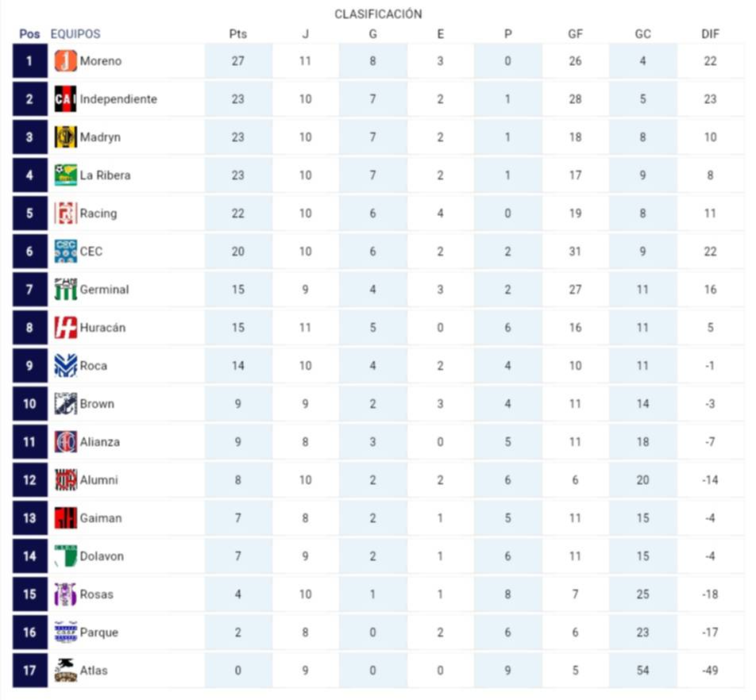Open the Brown team name link
The width and height of the screenshot is (756, 700).
[97, 404]
